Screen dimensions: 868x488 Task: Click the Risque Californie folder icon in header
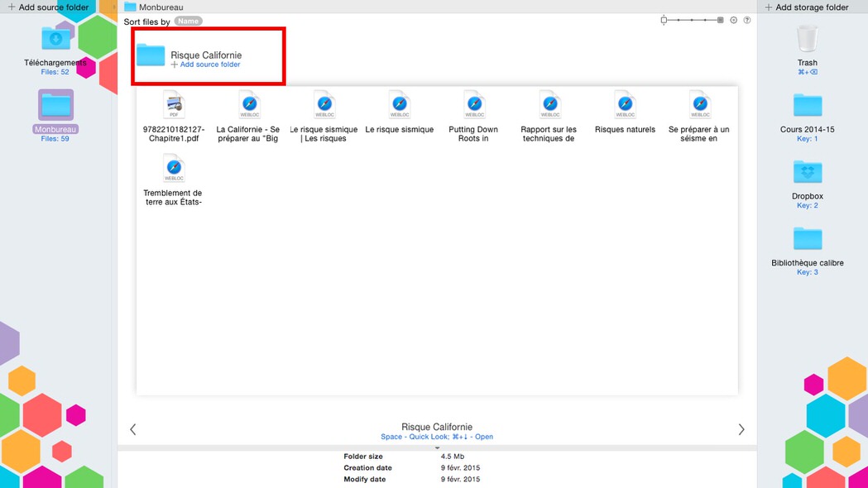[151, 55]
